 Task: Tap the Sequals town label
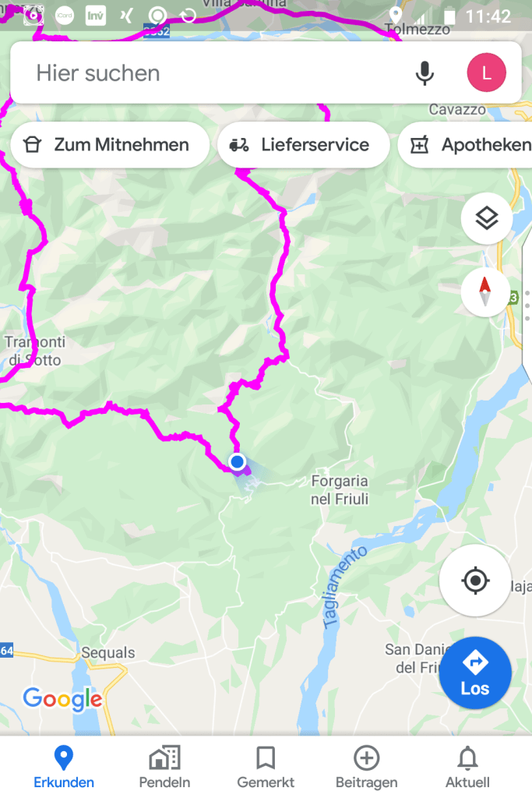pos(108,652)
